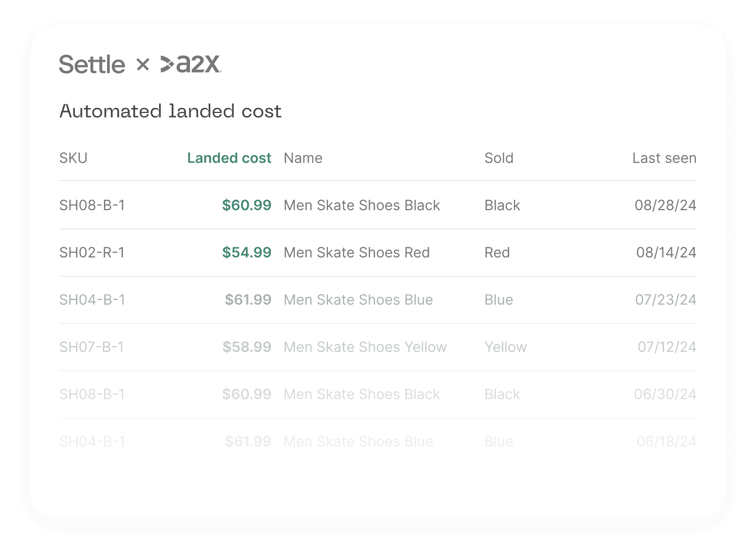Sort by the Last seen column
The image size is (756, 554).
(x=664, y=158)
